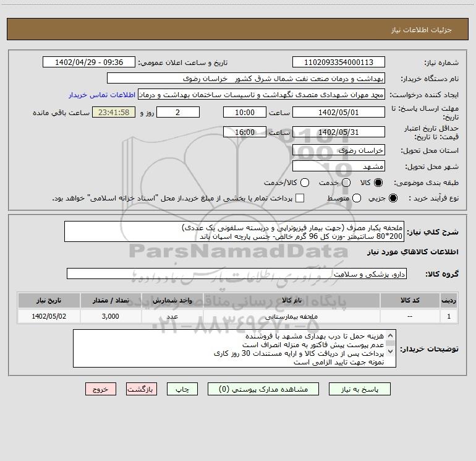
Task: Click the delivery city field مشهد
Action: [339, 166]
